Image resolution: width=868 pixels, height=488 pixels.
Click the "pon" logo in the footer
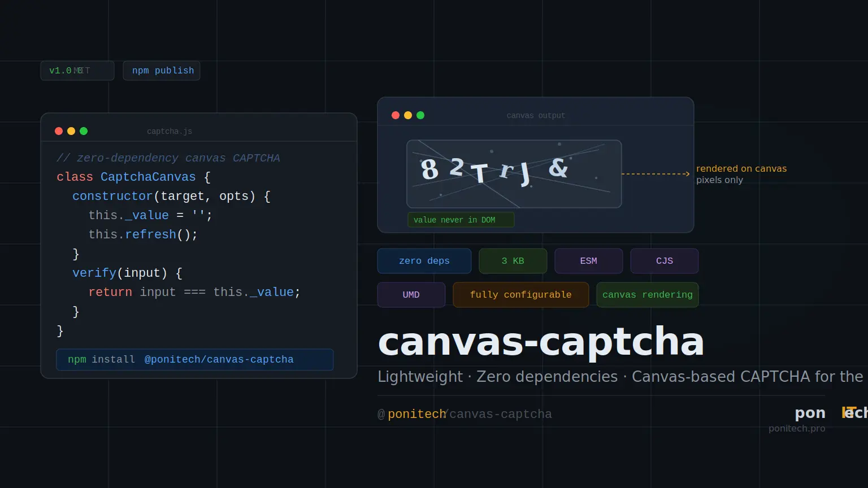(x=810, y=412)
